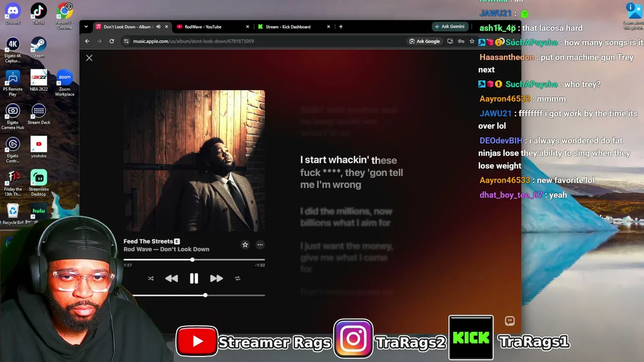Open Elgato Control Center shortcut

tap(13, 150)
